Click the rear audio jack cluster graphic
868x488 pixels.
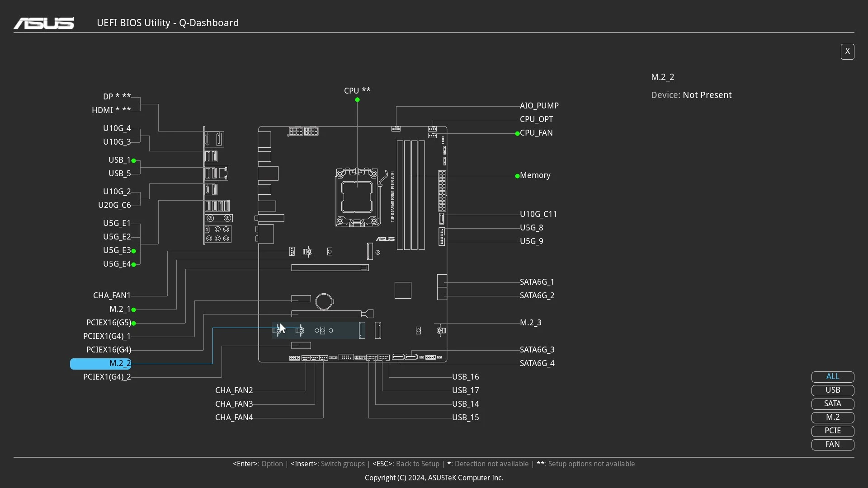point(218,234)
